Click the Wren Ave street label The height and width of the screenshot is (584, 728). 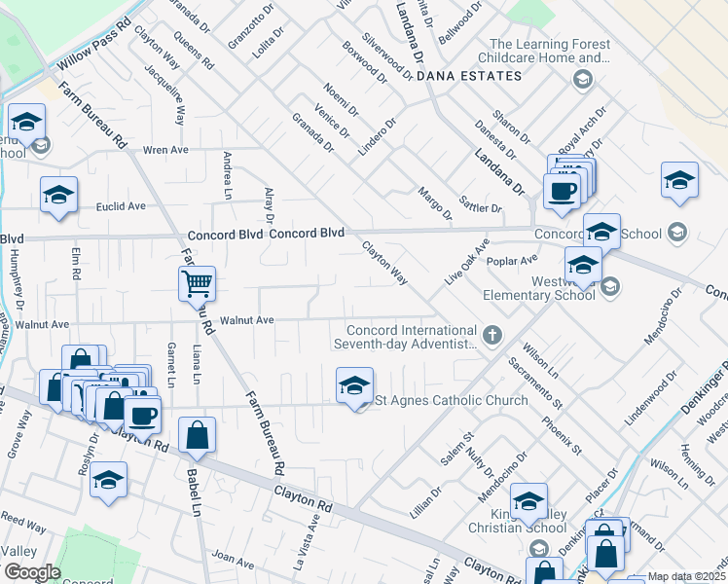pos(165,150)
